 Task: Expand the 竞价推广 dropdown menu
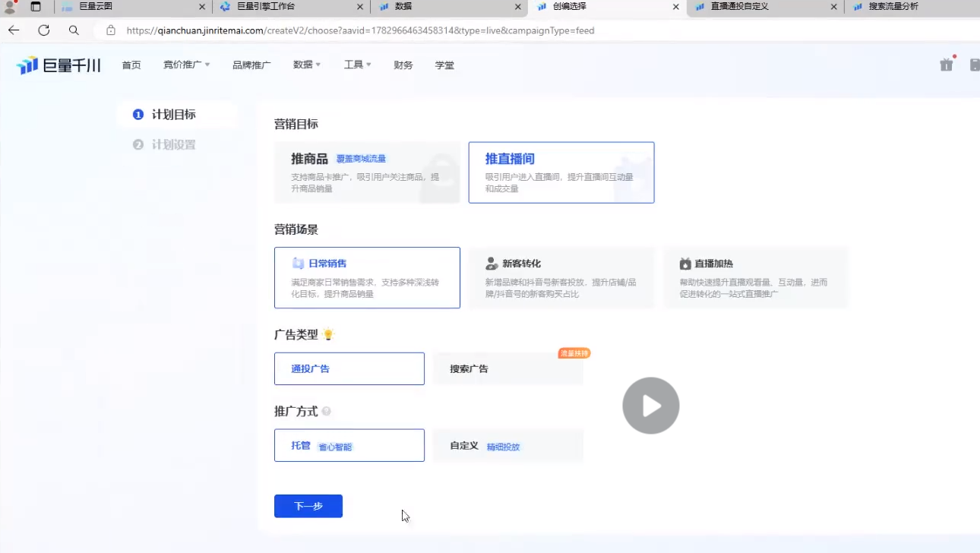click(186, 65)
